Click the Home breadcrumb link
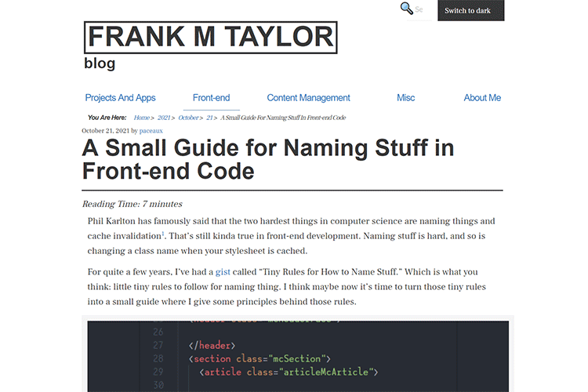This screenshot has width=588, height=392. coord(141,118)
